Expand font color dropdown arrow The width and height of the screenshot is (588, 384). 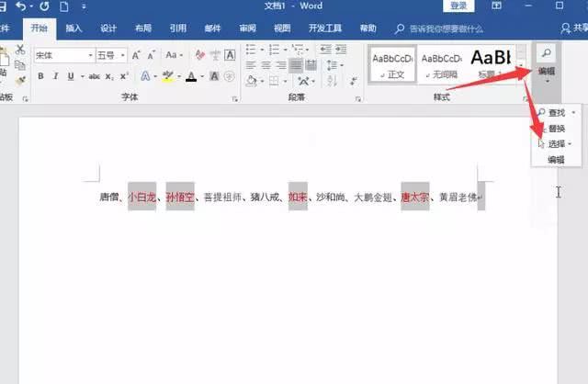pos(202,76)
